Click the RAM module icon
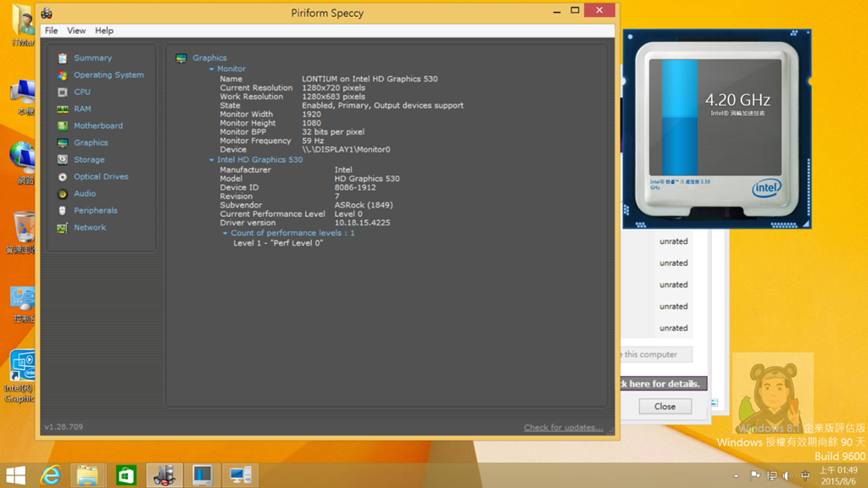Viewport: 868px width, 488px height. [63, 109]
